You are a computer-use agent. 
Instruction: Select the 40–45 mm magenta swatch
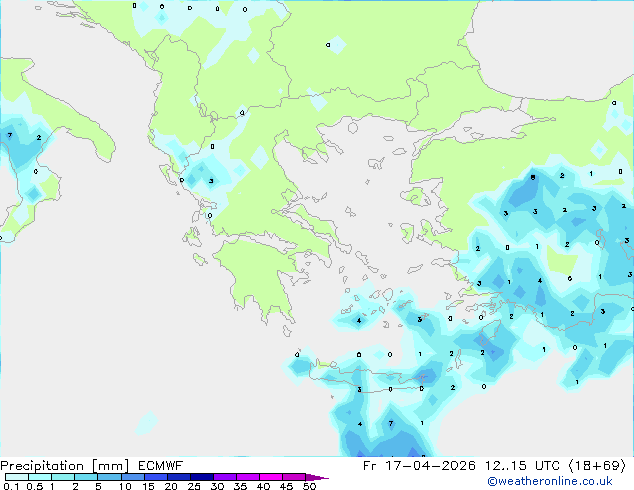coord(271,477)
